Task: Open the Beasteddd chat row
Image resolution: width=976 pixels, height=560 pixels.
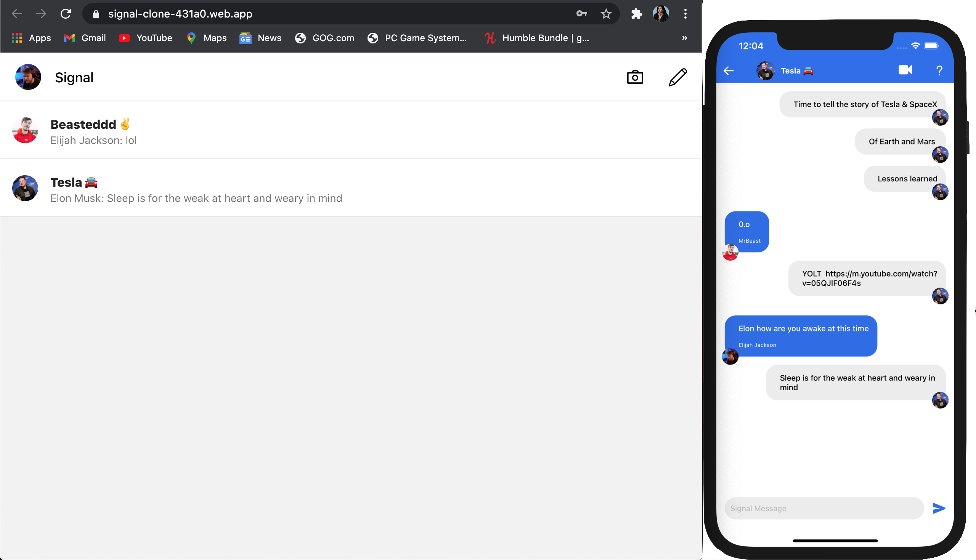Action: click(351, 130)
